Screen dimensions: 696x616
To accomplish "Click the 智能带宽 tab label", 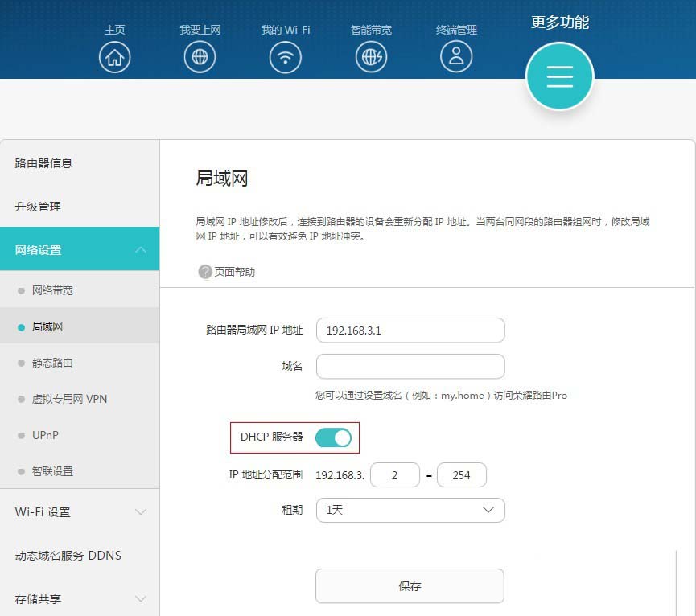I will tap(371, 30).
